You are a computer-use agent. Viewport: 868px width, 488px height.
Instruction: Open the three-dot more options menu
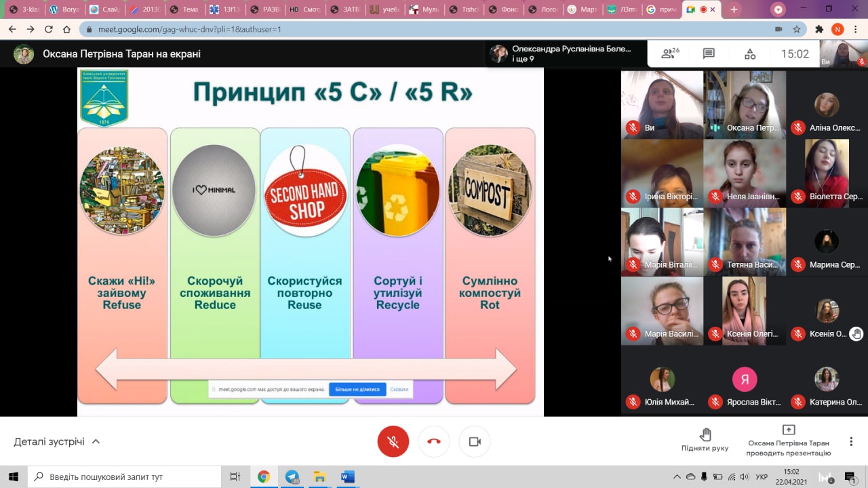point(851,441)
